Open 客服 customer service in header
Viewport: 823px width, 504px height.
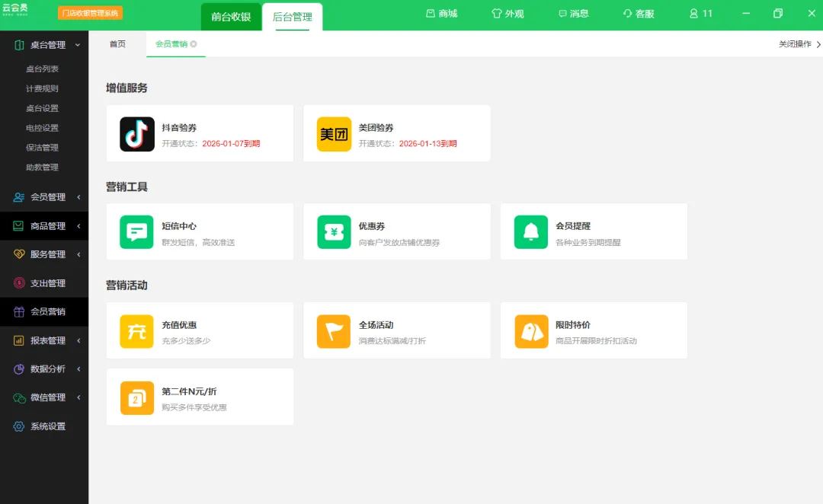[x=639, y=14]
